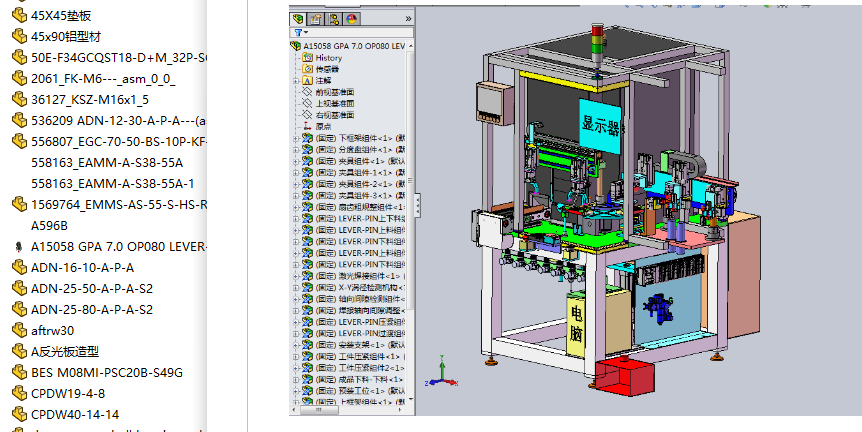This screenshot has height=432, width=862.
Task: Expand the 注解 annotations node
Action: coord(295,81)
